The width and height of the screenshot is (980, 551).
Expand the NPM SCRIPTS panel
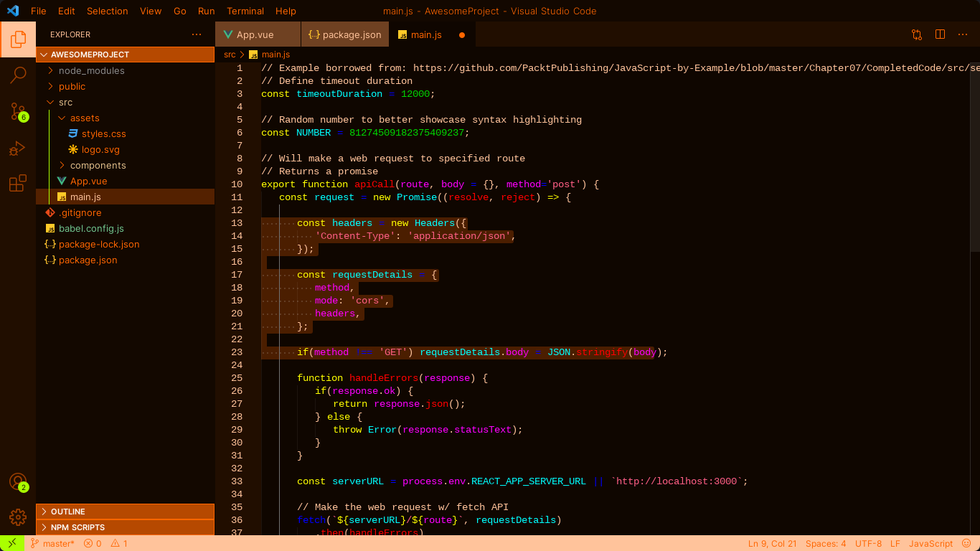(x=125, y=527)
